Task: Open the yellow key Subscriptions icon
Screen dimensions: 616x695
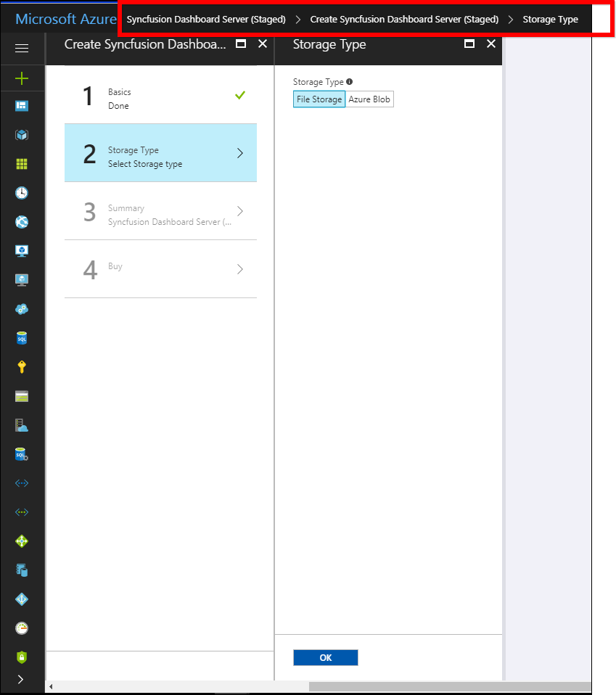Action: (x=22, y=367)
